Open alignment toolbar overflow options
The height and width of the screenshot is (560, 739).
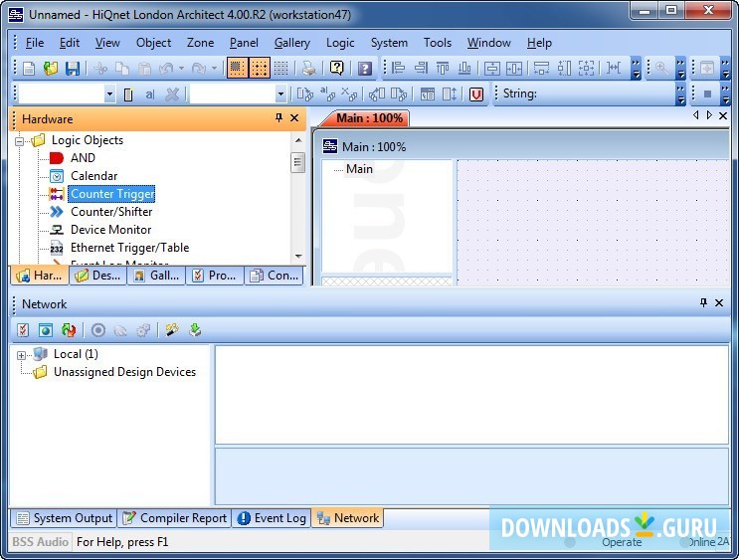(637, 69)
